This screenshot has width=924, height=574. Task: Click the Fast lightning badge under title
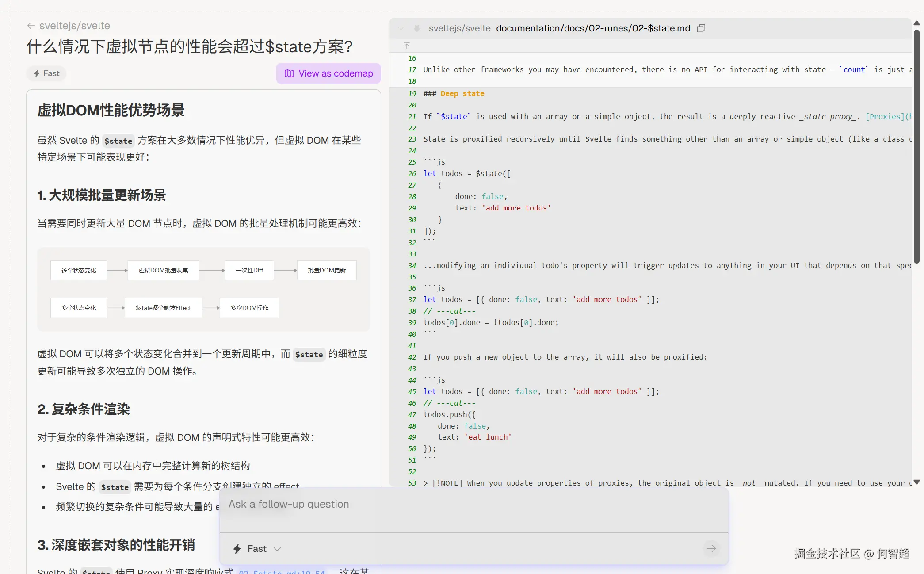click(x=46, y=73)
